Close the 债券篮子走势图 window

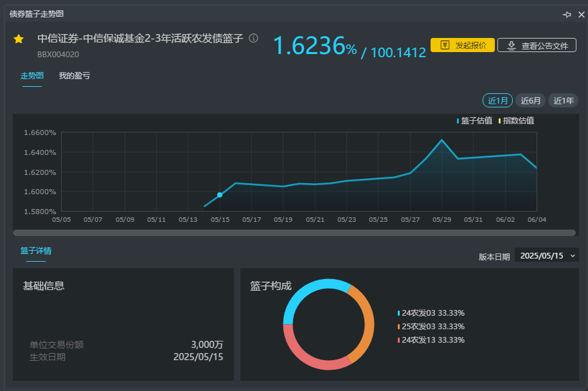coord(581,14)
